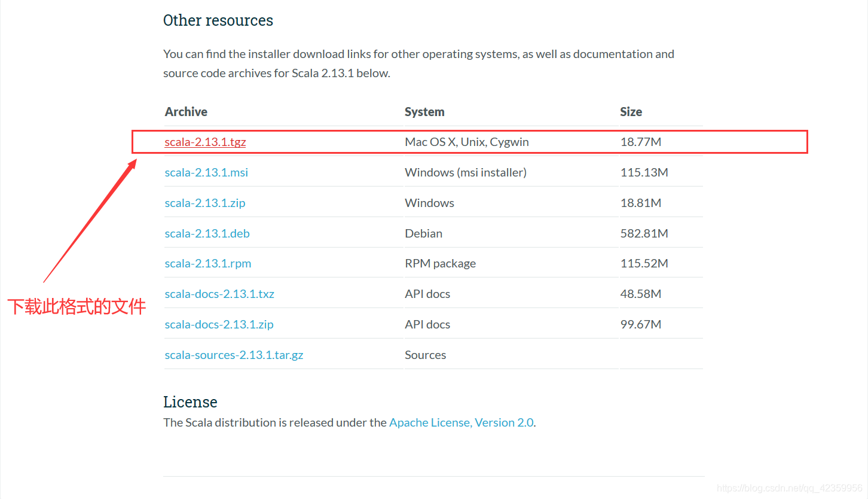Screen dimensions: 868x499
Task: Click the Windows system cell in the zip row
Action: click(x=430, y=203)
